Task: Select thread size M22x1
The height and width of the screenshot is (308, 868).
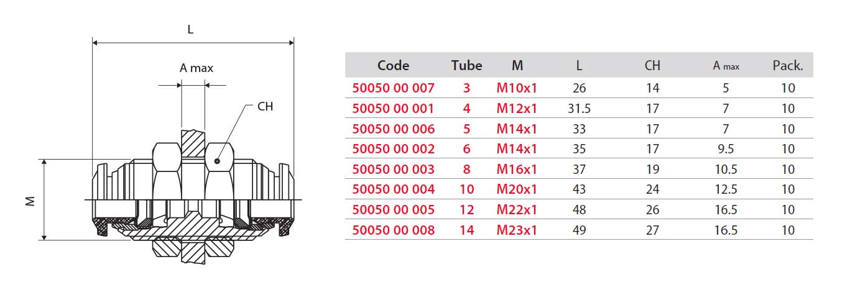Action: pos(517,210)
